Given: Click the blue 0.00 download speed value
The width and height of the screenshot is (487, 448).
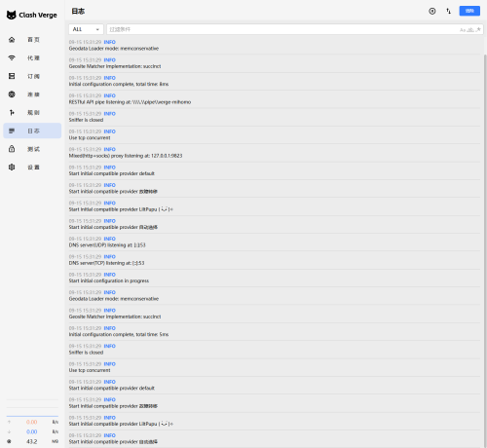Looking at the screenshot, I should pos(32,431).
